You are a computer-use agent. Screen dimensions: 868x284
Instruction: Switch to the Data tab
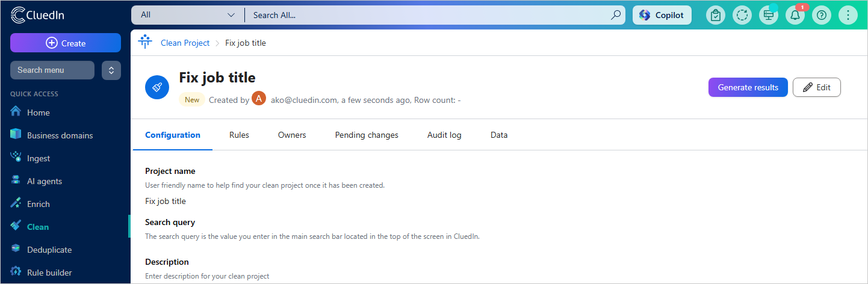(499, 135)
